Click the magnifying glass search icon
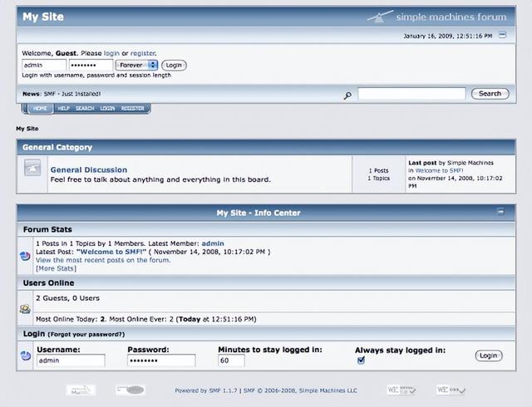 point(347,96)
